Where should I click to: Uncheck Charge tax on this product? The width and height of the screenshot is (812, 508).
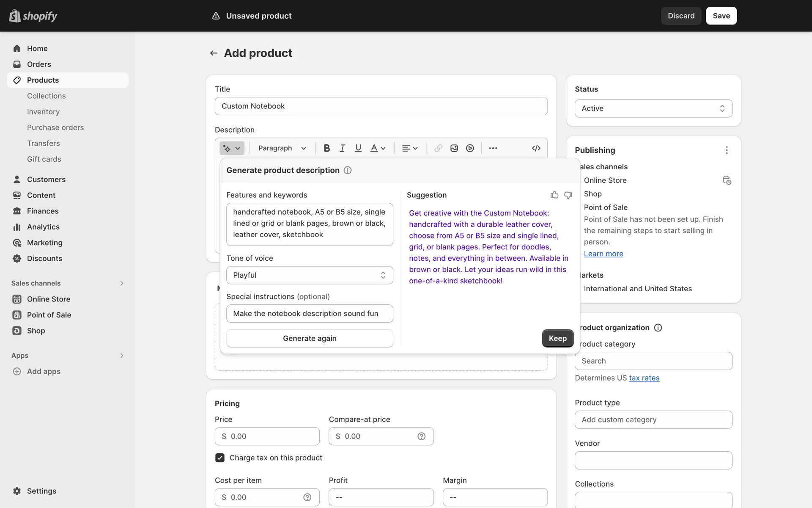220,458
